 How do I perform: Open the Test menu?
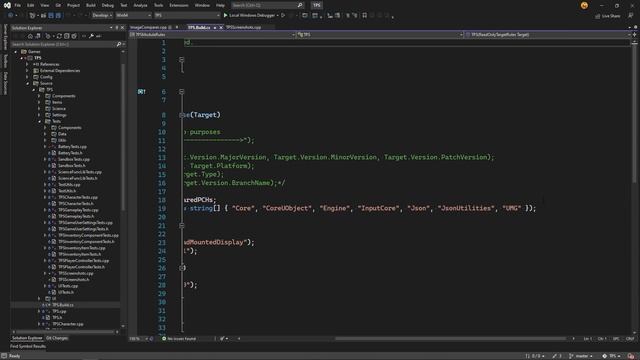[124, 5]
